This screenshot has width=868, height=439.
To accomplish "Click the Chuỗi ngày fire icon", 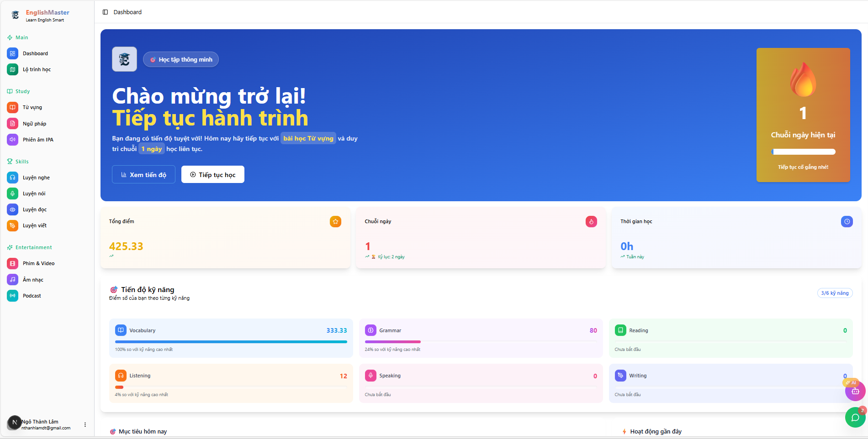I will 591,221.
